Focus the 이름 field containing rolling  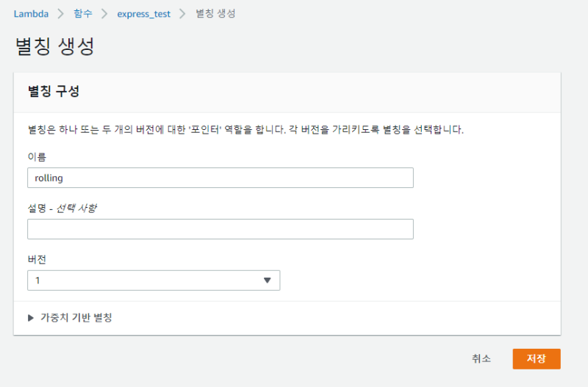point(220,178)
